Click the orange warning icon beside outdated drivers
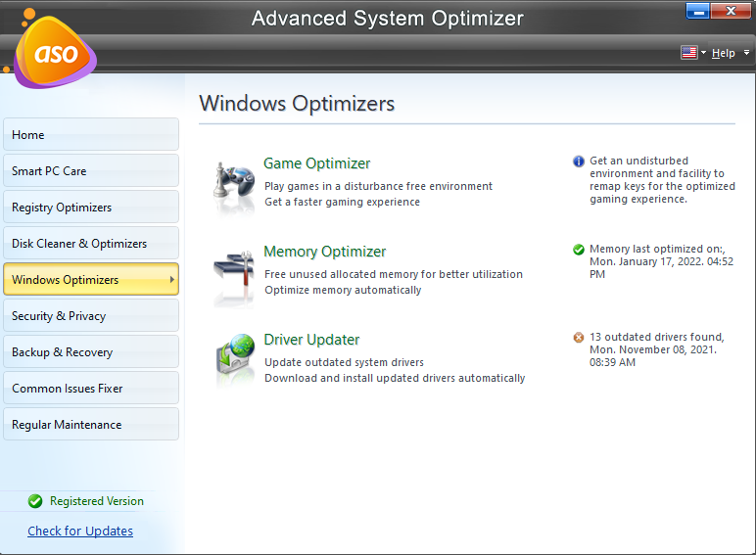 pyautogui.click(x=579, y=338)
